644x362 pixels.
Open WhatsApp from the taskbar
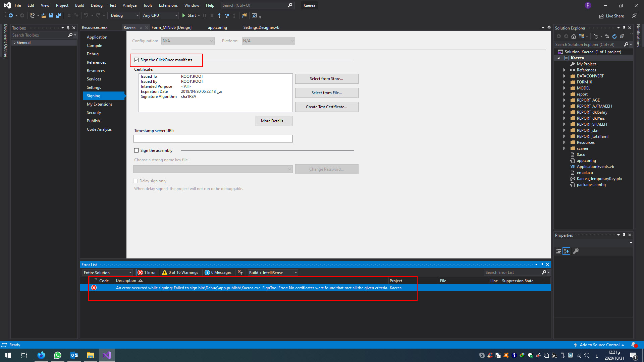click(x=58, y=355)
